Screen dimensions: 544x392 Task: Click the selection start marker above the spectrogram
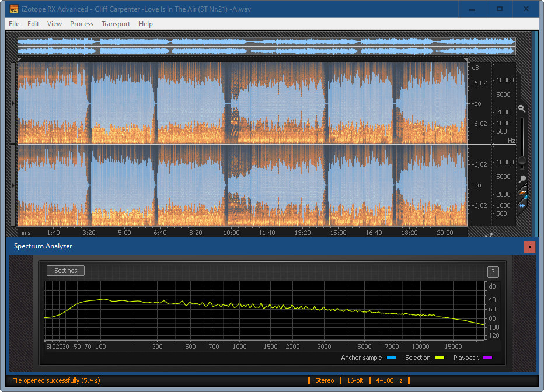[x=20, y=60]
